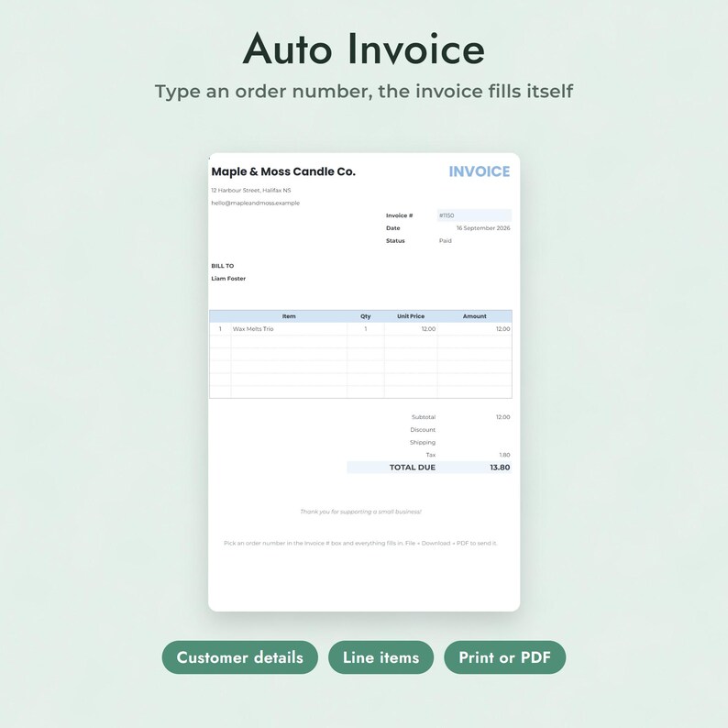Image resolution: width=728 pixels, height=728 pixels.
Task: Click the 'Thank you for supporting a small business!' note
Action: click(x=360, y=512)
